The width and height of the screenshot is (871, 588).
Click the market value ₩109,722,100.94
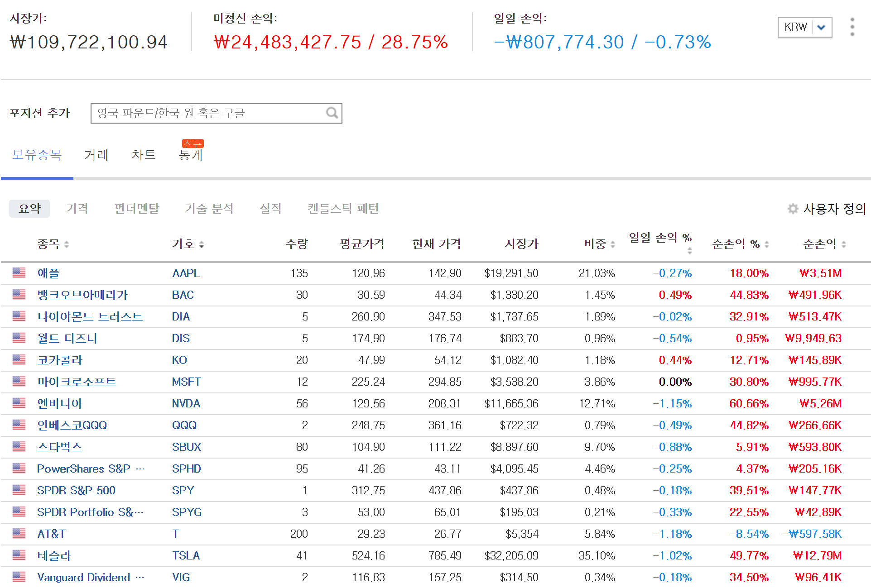(89, 43)
